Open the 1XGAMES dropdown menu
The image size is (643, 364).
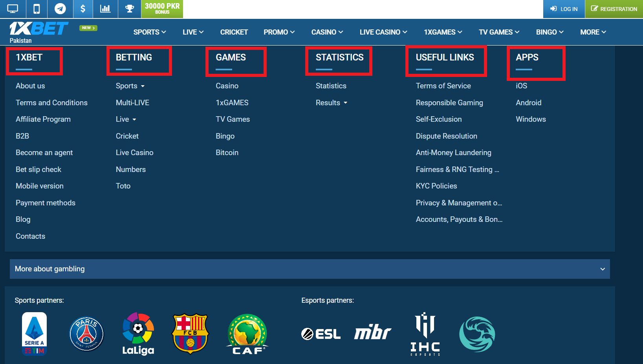pyautogui.click(x=443, y=32)
